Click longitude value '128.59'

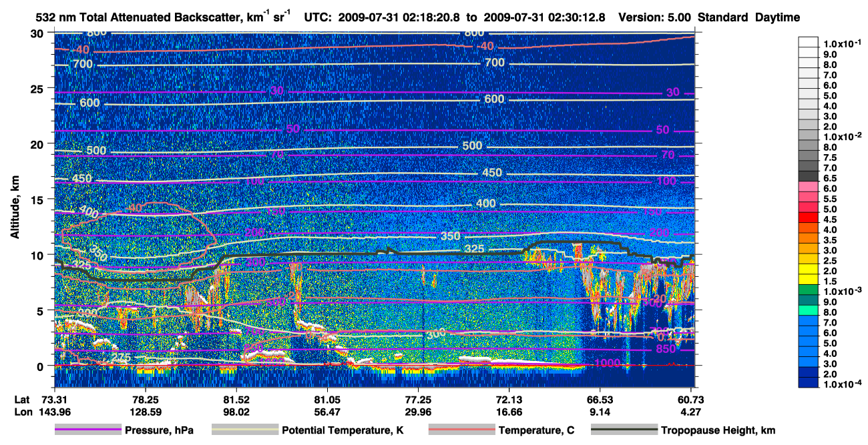coord(146,412)
